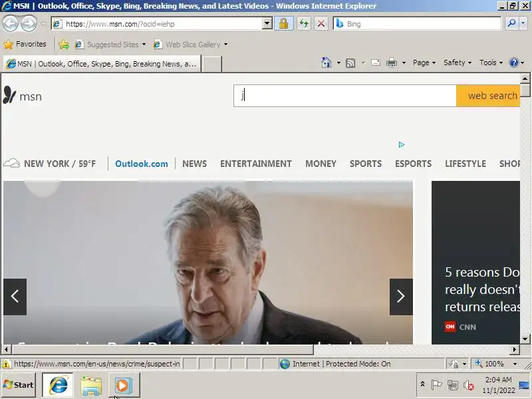532x399 pixels.
Task: Open the Outlook.com link
Action: (x=142, y=164)
